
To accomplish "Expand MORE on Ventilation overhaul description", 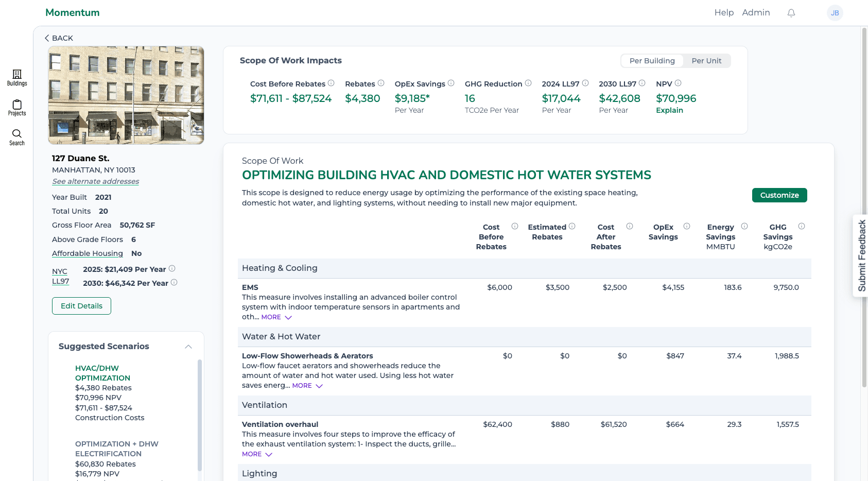I will (x=257, y=454).
